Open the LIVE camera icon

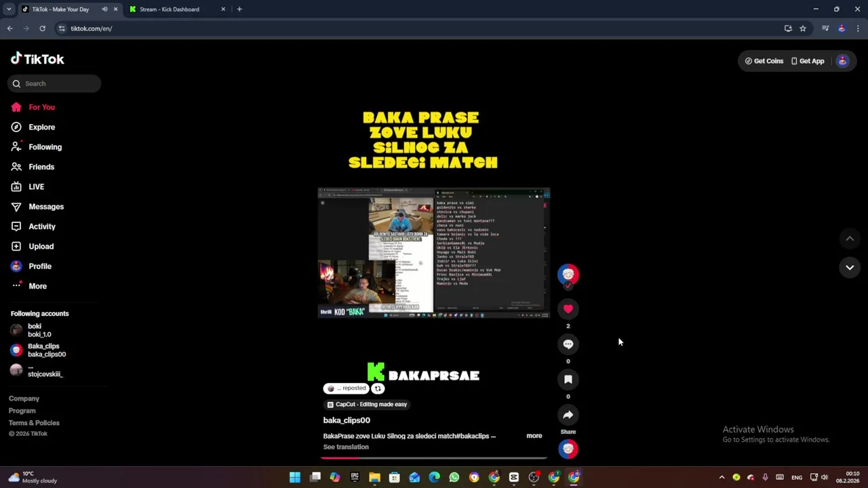pyautogui.click(x=16, y=186)
